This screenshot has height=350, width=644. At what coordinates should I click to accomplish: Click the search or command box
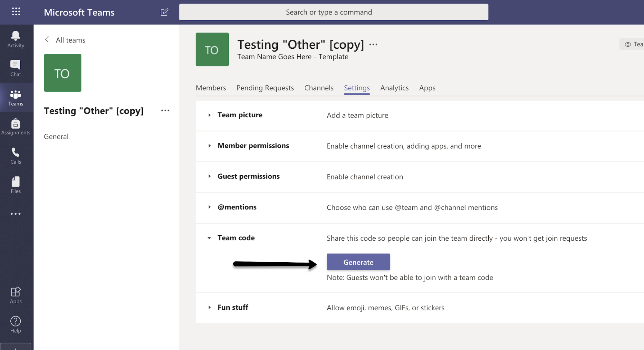[x=334, y=12]
